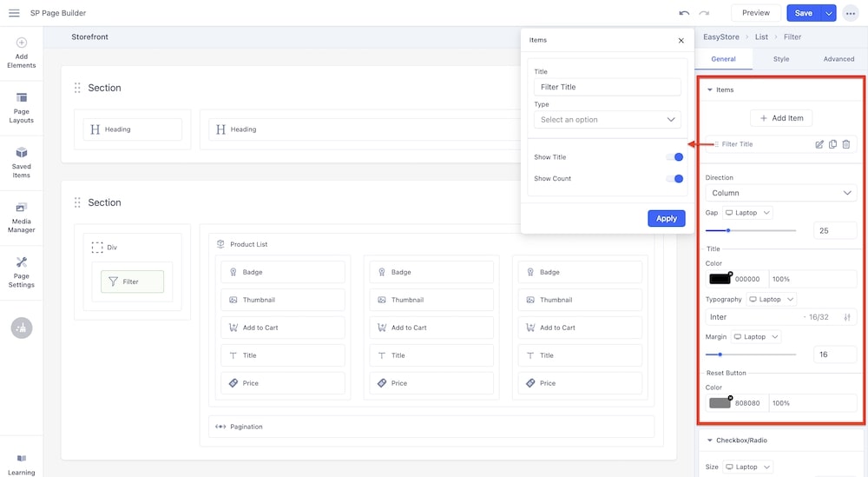
Task: Toggle the Show Count switch
Action: pos(674,179)
